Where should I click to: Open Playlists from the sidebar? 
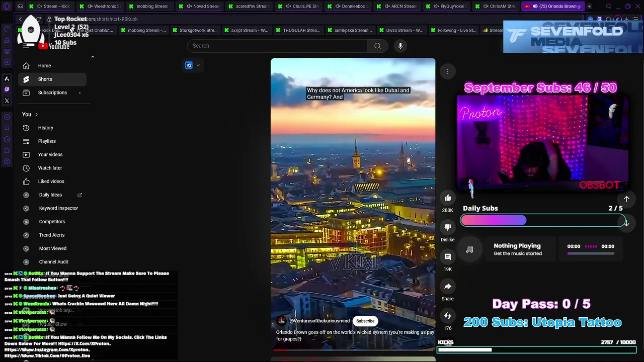[x=52, y=141]
